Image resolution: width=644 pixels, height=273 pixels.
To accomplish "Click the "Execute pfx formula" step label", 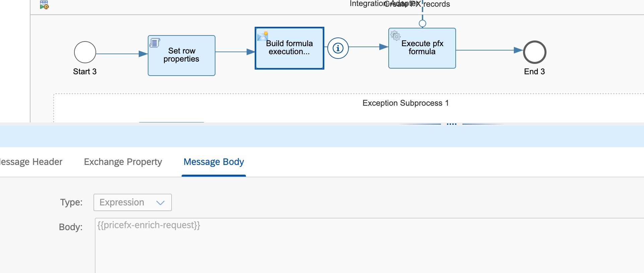I will click(x=422, y=48).
